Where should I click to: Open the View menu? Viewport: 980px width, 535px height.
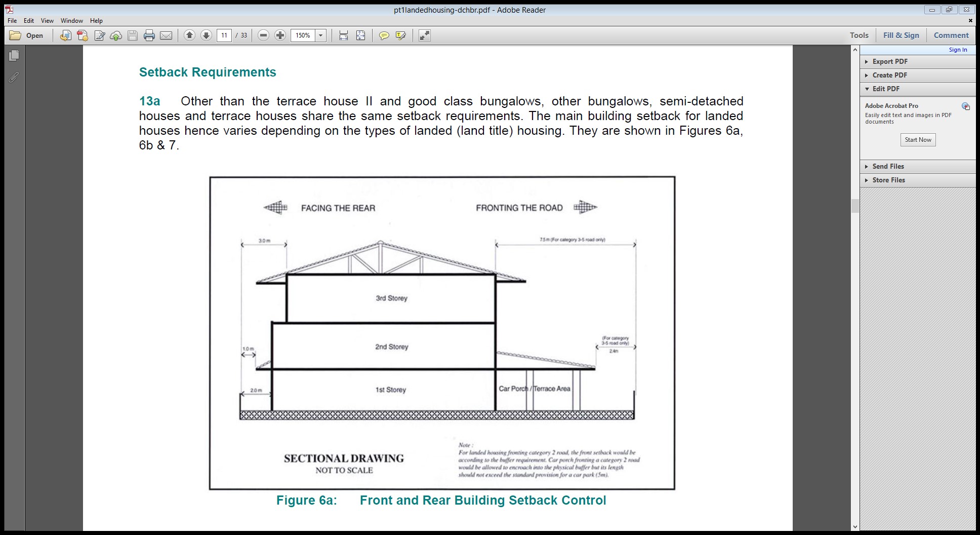[x=47, y=21]
